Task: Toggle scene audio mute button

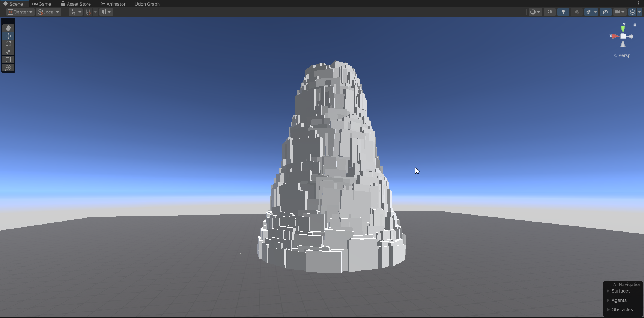Action: tap(577, 12)
